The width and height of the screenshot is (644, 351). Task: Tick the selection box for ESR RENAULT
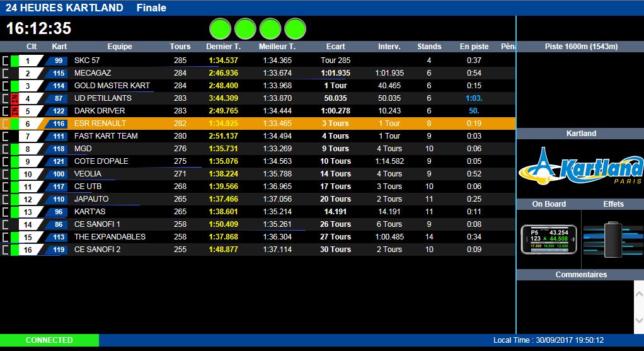pos(5,124)
